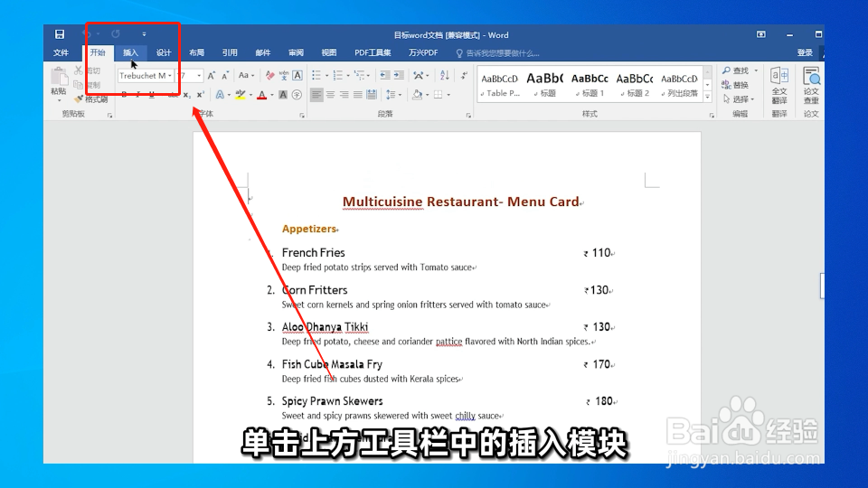Screen dimensions: 868x488
Task: Click the sort A-Z icon
Action: [x=445, y=75]
